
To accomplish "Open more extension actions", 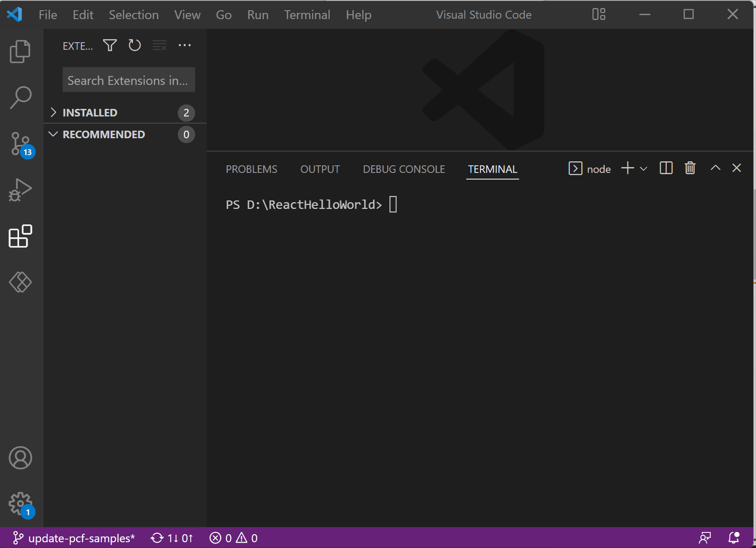I will click(x=184, y=45).
